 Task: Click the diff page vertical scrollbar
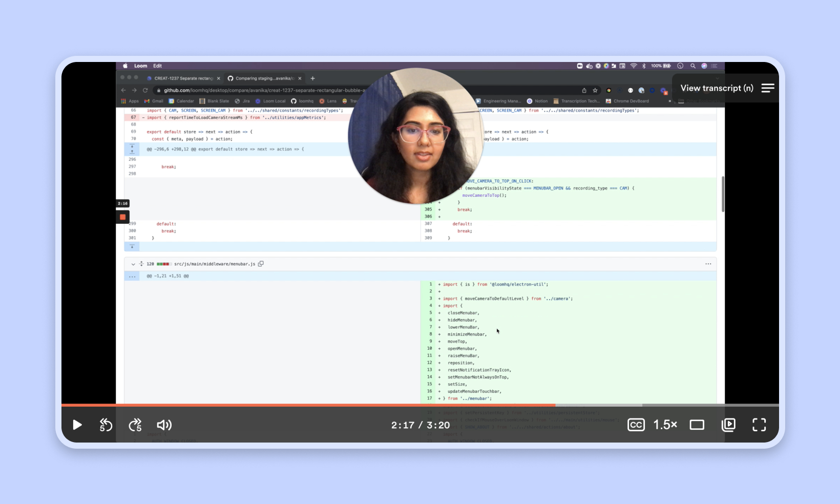click(x=723, y=194)
